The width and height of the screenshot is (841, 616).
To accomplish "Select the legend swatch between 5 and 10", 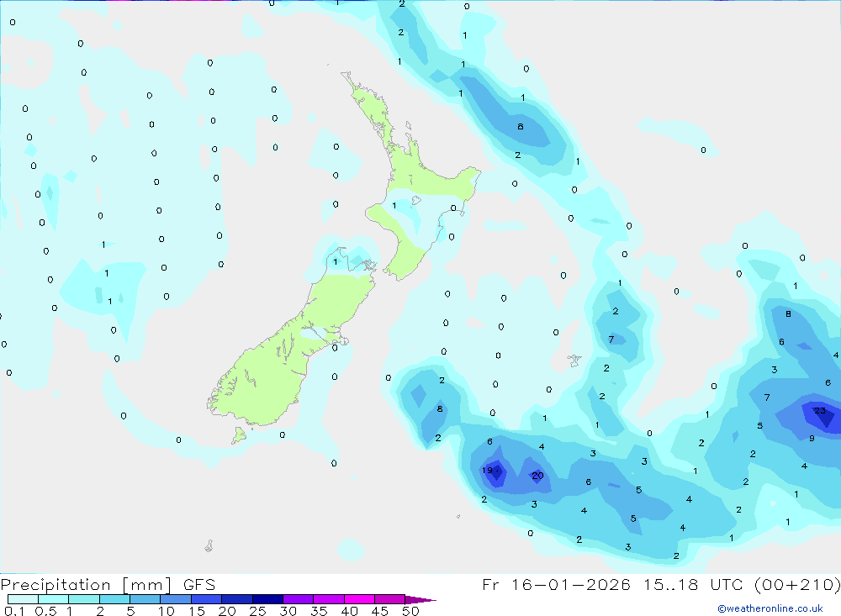I will click(145, 599).
